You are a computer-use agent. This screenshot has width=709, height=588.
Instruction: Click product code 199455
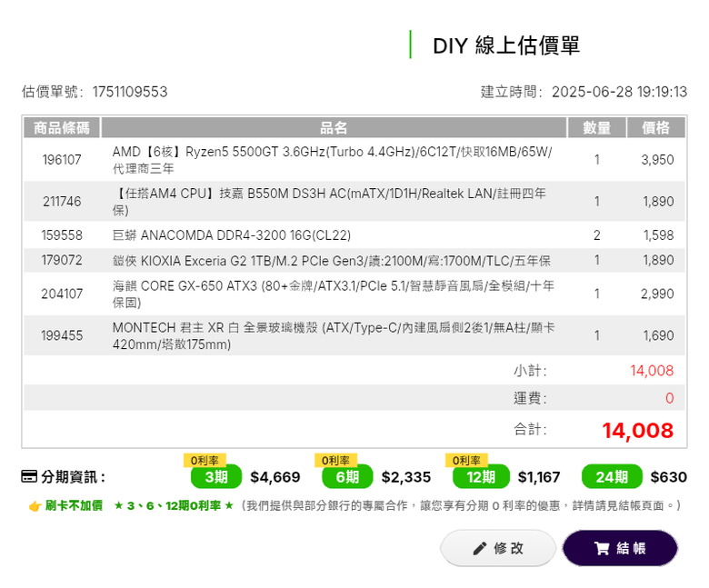click(62, 335)
